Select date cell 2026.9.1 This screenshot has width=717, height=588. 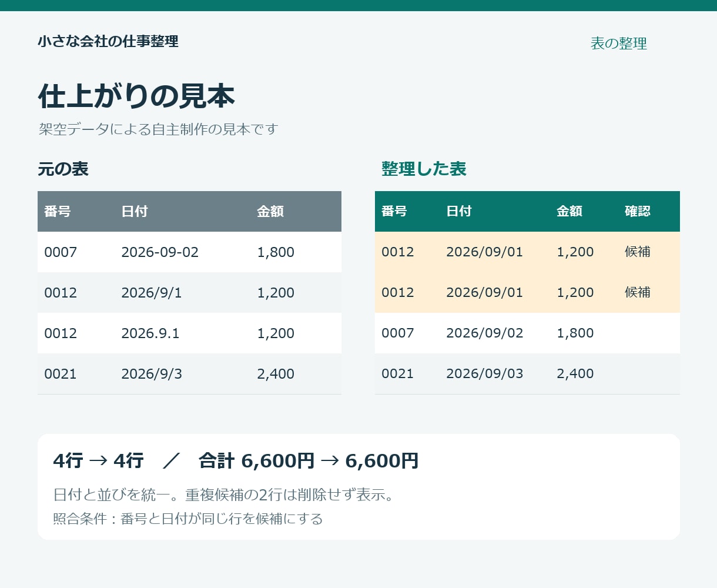(x=150, y=333)
